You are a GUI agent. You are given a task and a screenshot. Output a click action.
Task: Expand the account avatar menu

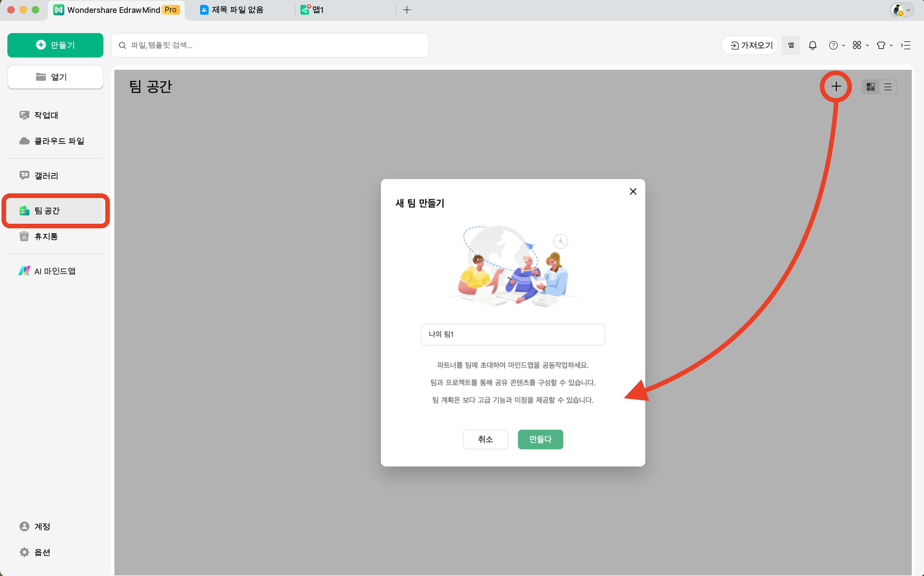pos(902,10)
